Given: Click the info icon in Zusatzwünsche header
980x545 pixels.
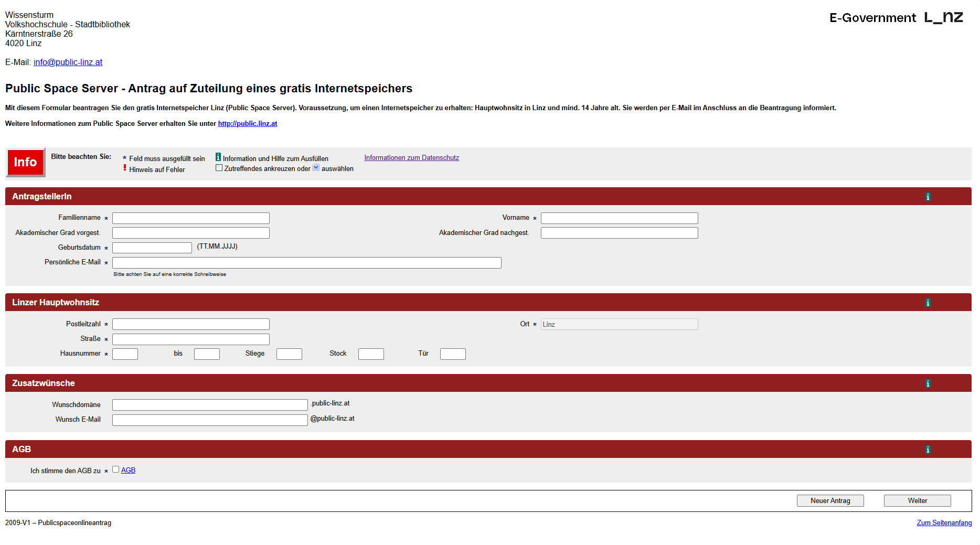Looking at the screenshot, I should tap(928, 383).
